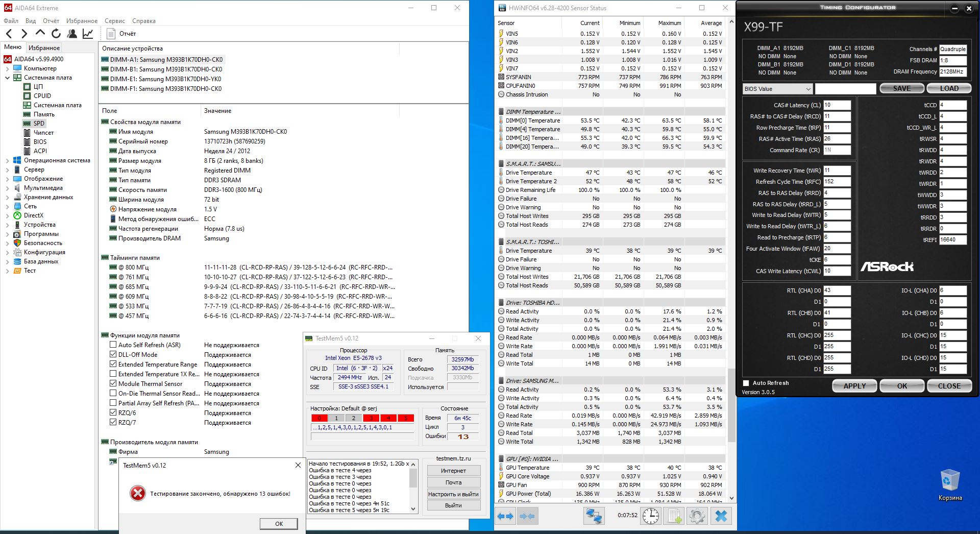The height and width of the screenshot is (534, 980).
Task: Click HWiNFO collapse columns arrows icon
Action: coord(527,516)
